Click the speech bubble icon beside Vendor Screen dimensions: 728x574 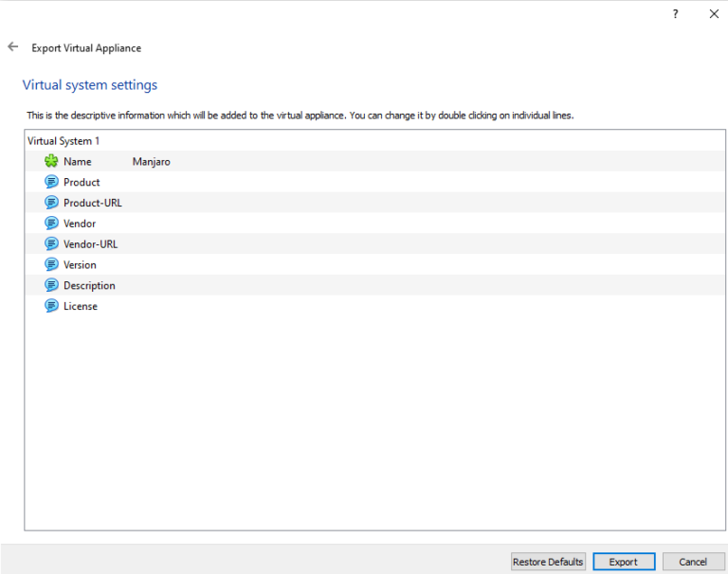(51, 224)
